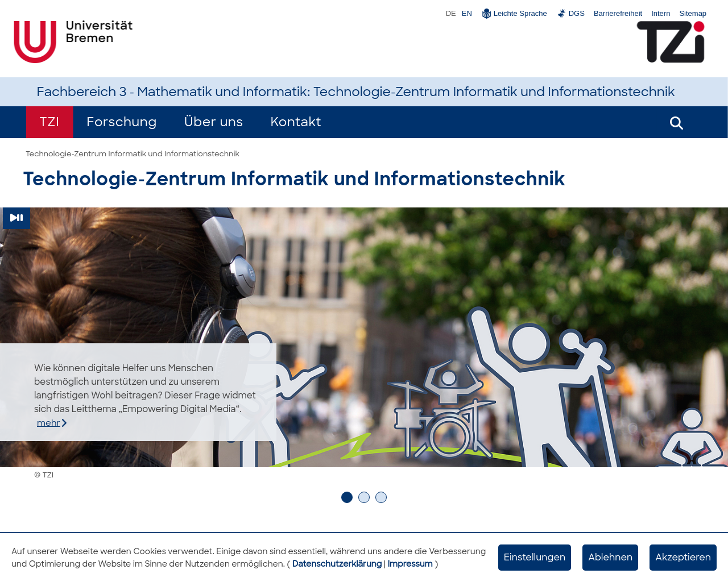Click the Universität Bremen logo
728x582 pixels.
coord(73,41)
